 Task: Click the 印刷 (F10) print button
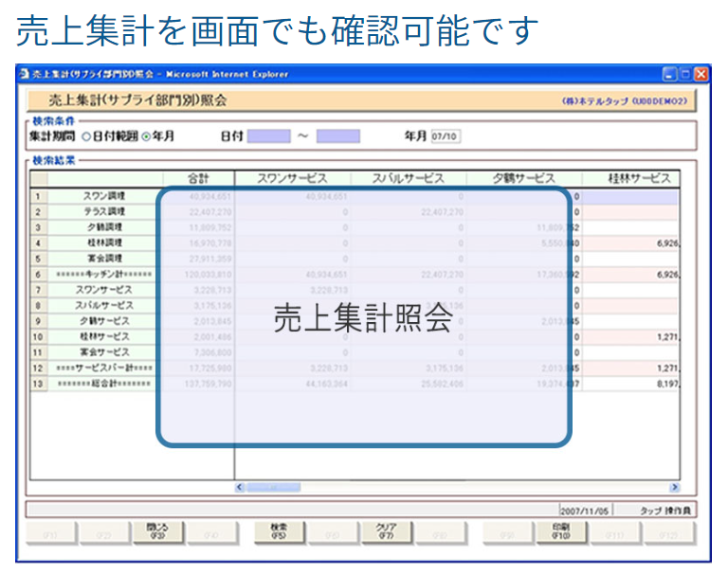[x=559, y=531]
